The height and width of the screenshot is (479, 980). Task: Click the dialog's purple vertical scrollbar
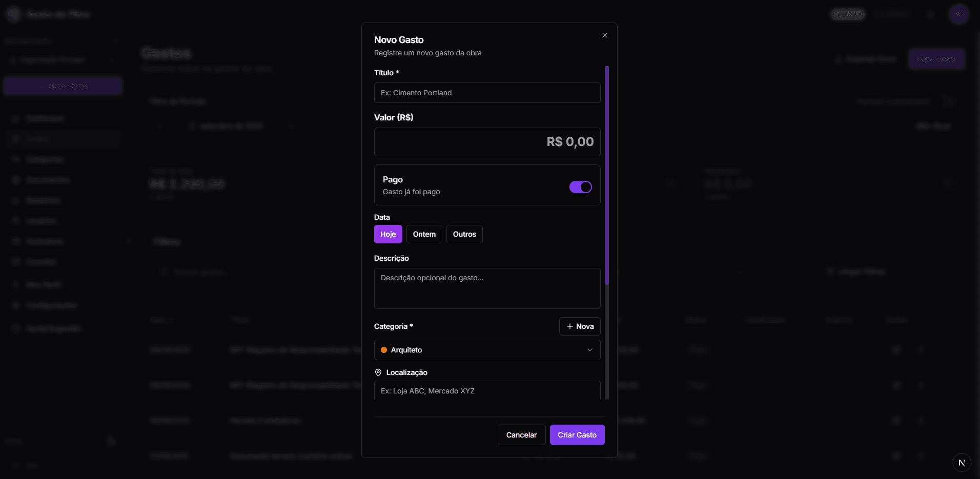[607, 174]
